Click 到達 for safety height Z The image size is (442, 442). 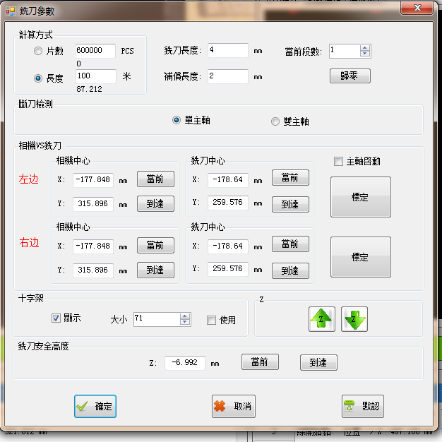[x=319, y=362]
